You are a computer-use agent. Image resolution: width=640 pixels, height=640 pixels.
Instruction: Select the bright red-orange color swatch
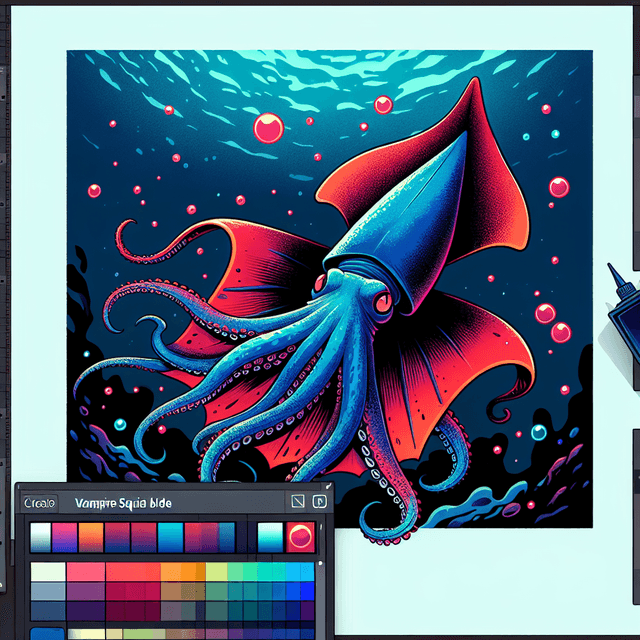(133, 571)
